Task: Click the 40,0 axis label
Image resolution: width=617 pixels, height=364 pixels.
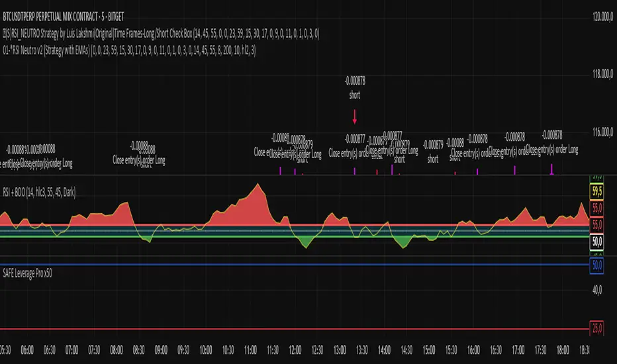Action: 597,291
